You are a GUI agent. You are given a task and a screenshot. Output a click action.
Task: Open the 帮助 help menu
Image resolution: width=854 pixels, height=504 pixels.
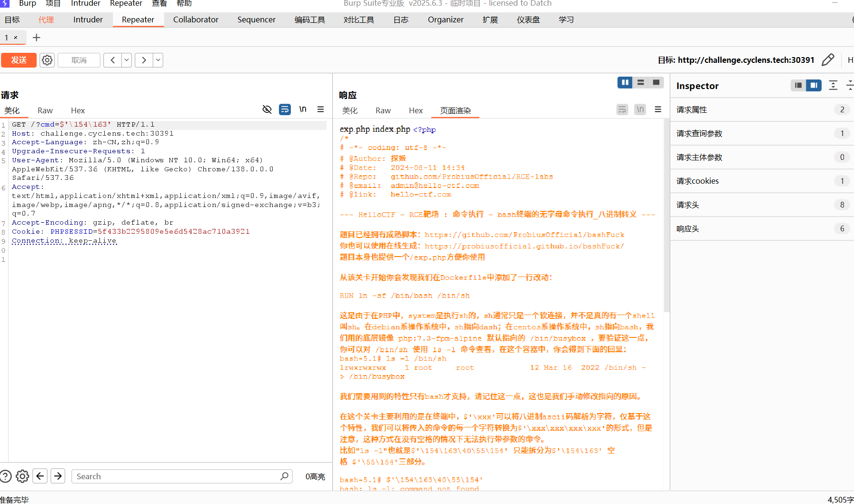184,4
